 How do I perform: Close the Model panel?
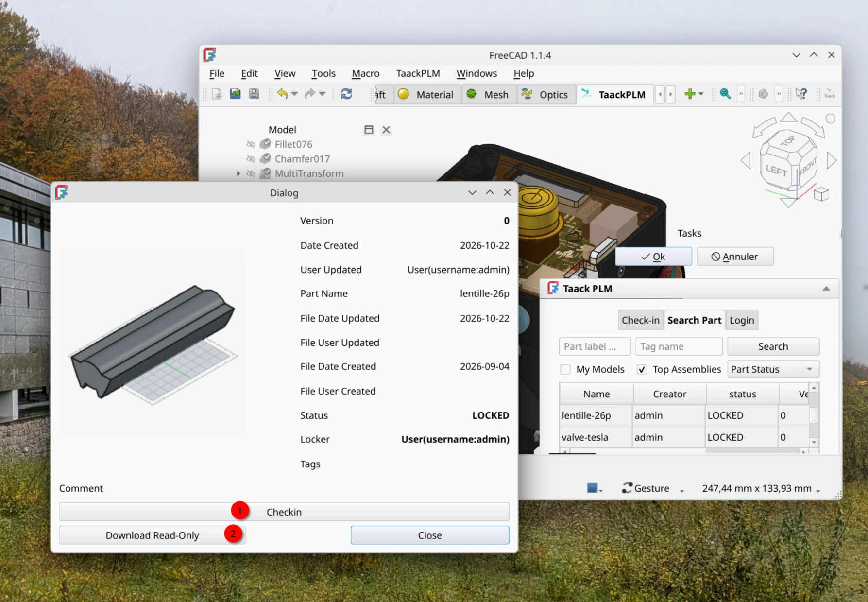pos(386,130)
